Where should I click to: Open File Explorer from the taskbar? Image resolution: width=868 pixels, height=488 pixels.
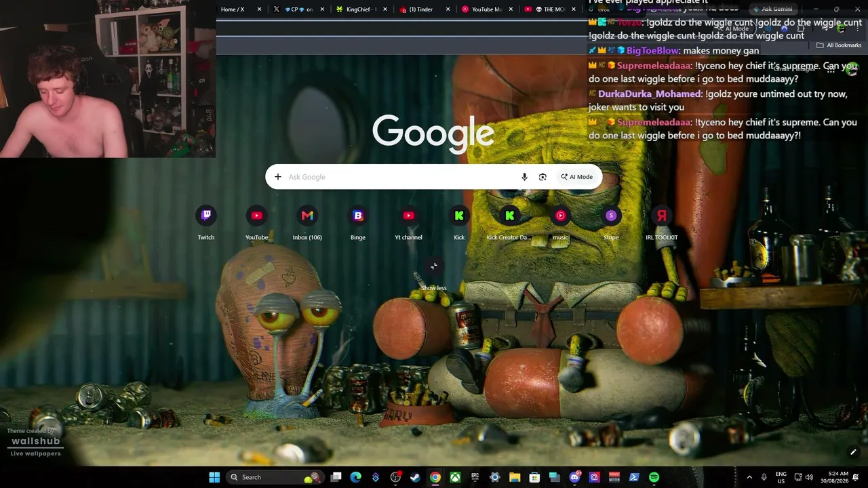click(515, 477)
